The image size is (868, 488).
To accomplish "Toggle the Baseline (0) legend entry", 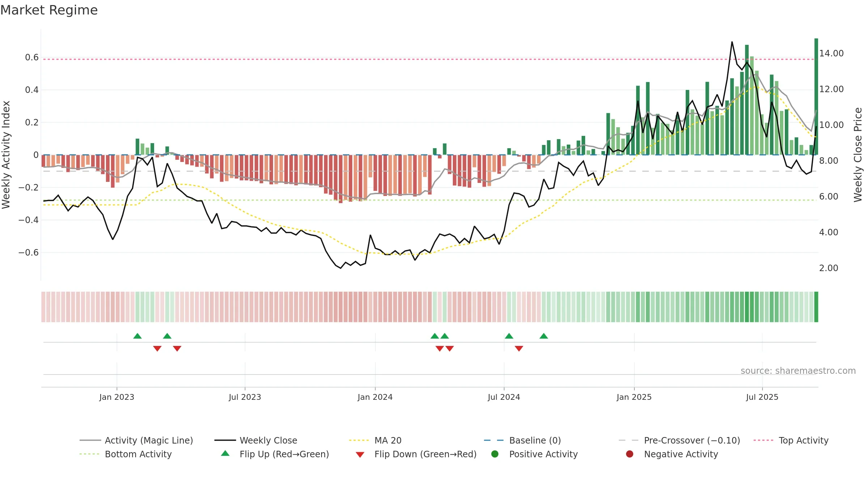I will coord(522,440).
